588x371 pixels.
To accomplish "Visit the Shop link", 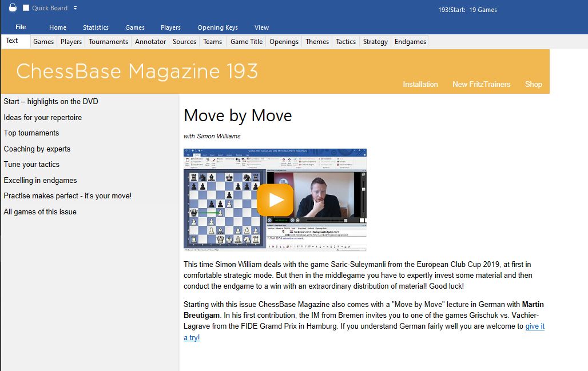I will (x=533, y=85).
